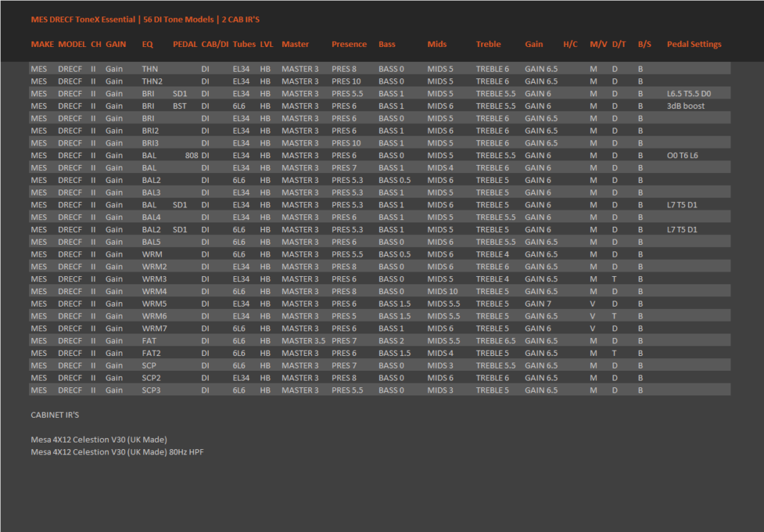Click the MODEL column header
This screenshot has width=764, height=532.
[x=72, y=44]
